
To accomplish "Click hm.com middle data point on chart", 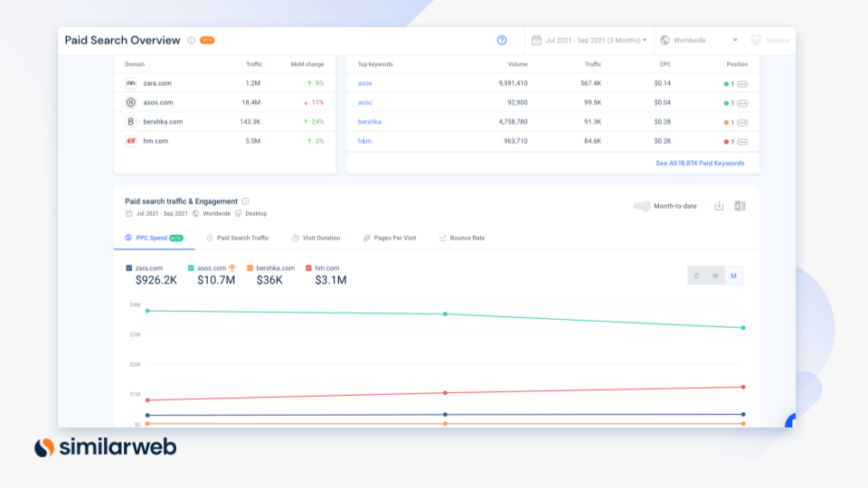I will click(x=445, y=393).
